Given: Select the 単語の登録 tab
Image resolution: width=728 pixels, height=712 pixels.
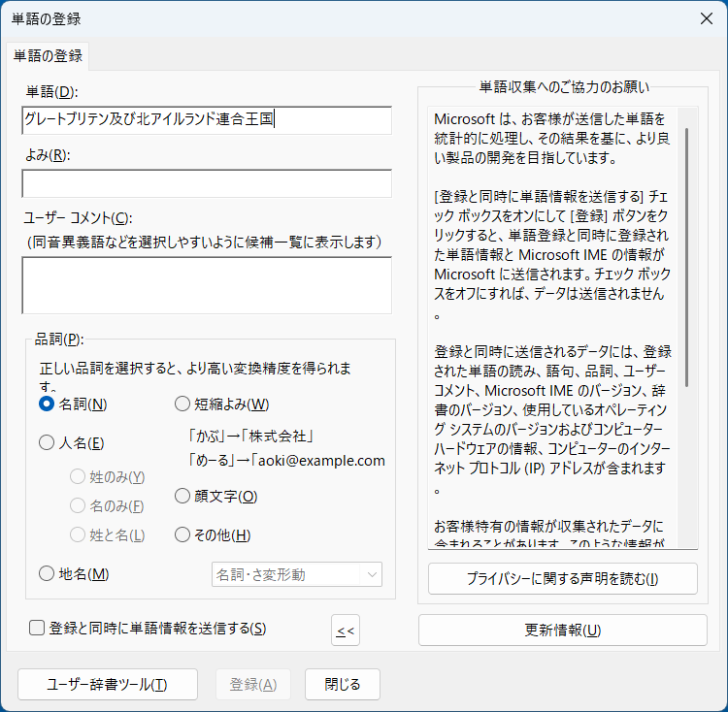Looking at the screenshot, I should click(x=48, y=56).
